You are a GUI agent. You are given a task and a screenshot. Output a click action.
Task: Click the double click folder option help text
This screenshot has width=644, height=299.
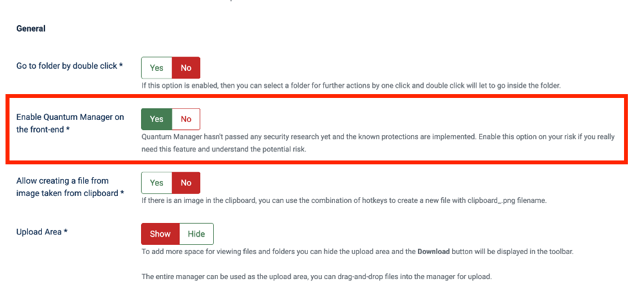(350, 85)
